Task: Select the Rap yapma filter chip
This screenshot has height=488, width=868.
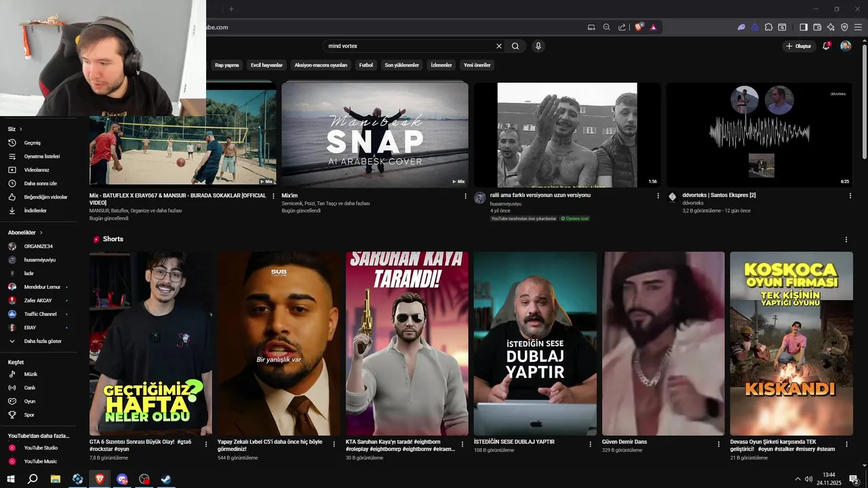Action: coord(226,65)
